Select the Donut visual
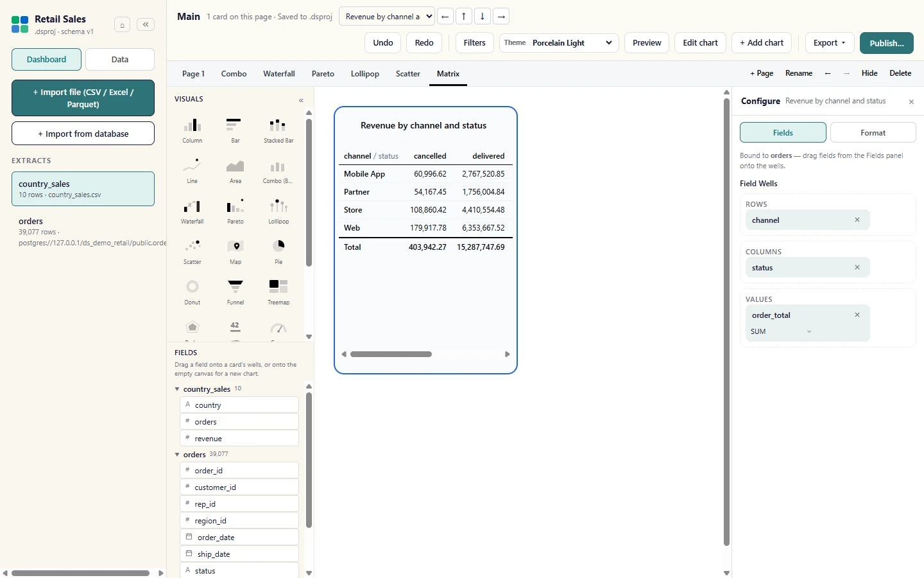 [193, 292]
